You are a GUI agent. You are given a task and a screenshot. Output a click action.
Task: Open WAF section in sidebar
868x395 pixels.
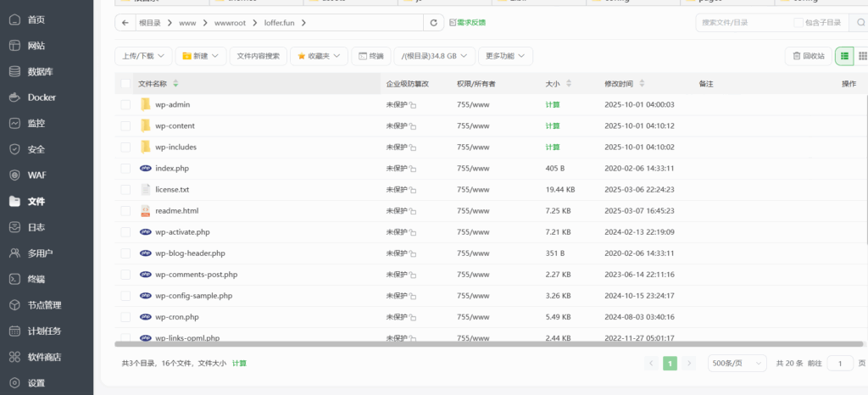[36, 175]
